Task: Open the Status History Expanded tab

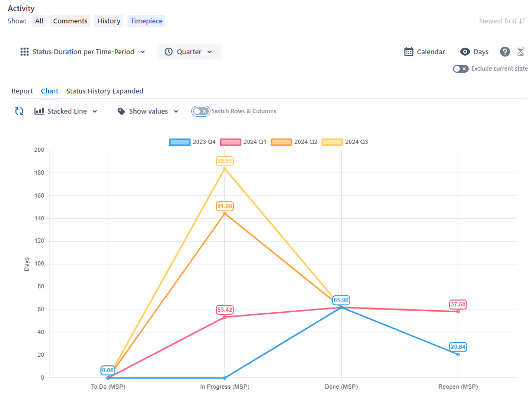Action: coord(105,91)
